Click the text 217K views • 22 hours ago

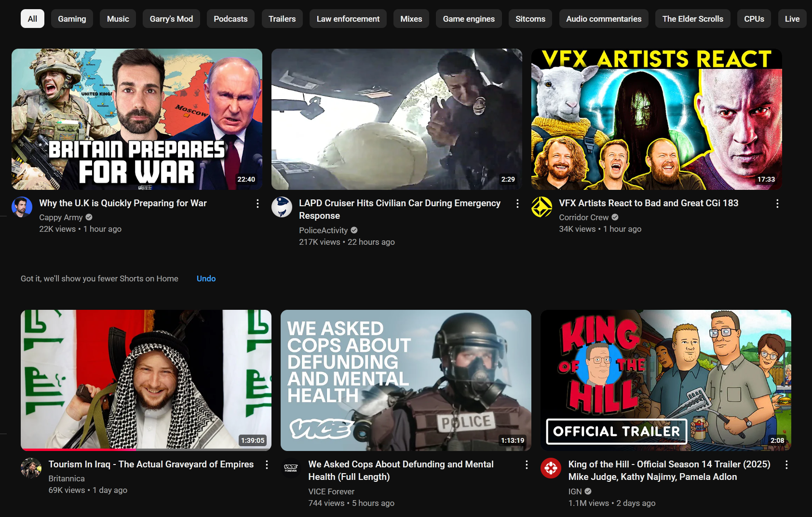(x=347, y=242)
